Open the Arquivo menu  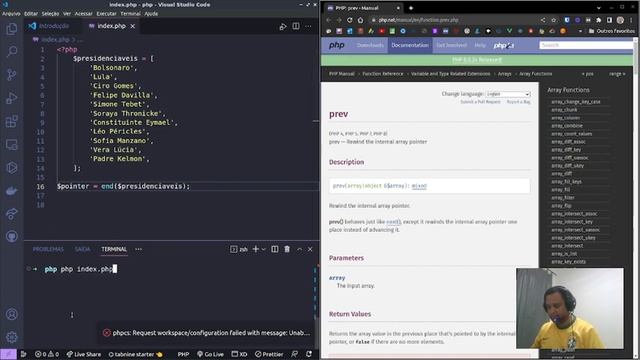[x=11, y=13]
